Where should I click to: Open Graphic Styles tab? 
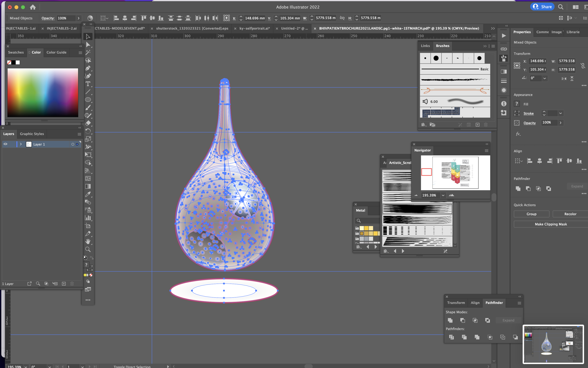(32, 134)
